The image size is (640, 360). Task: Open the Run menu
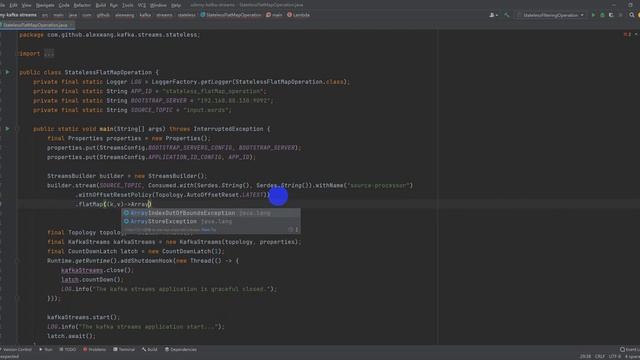coord(114,5)
